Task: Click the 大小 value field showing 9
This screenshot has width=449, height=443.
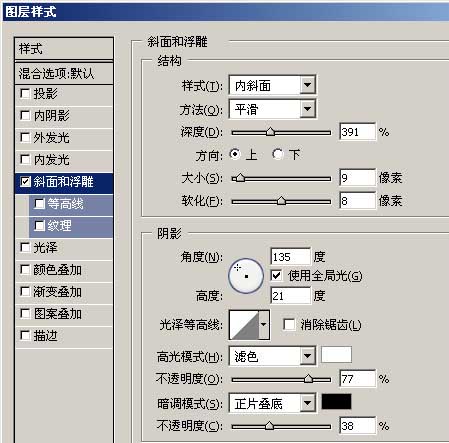Action: tap(357, 178)
